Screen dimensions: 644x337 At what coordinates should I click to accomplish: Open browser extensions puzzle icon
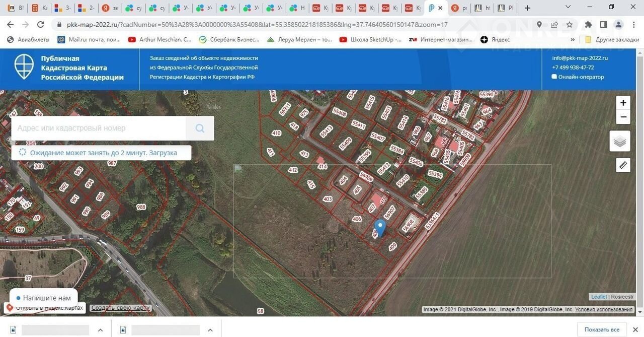tap(588, 25)
